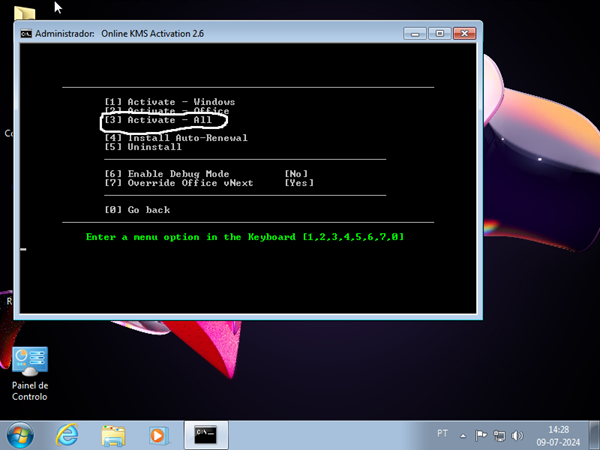Select the command prompt taskbar button

206,435
